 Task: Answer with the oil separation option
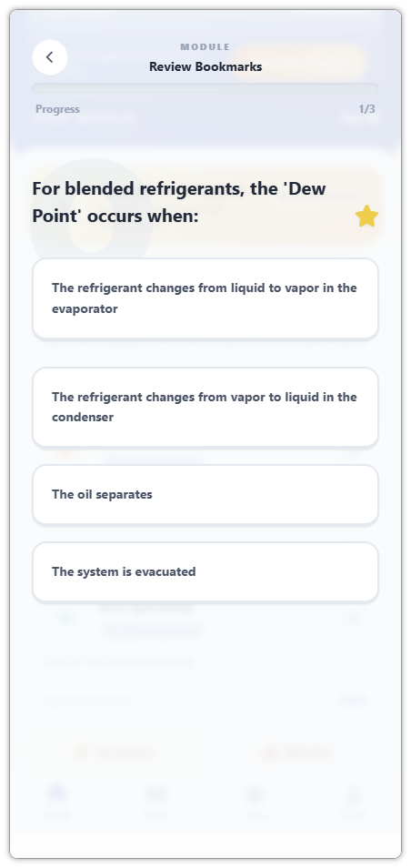(205, 494)
